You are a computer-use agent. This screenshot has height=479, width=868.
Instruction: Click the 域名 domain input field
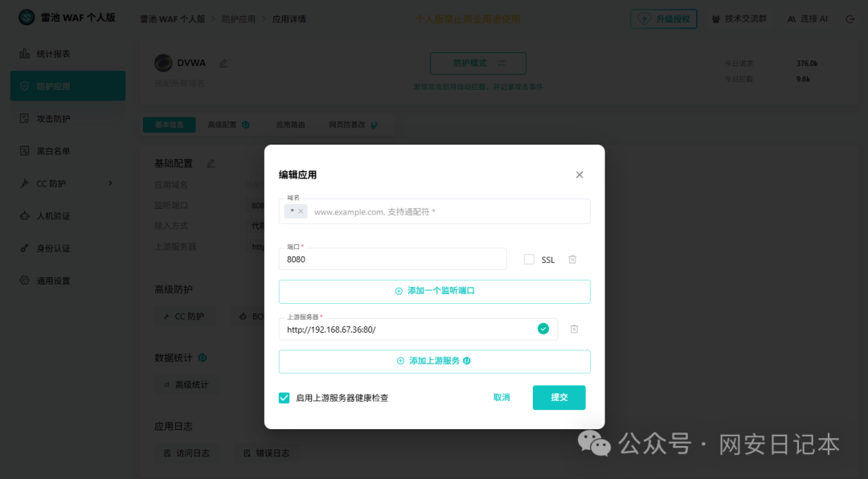point(434,211)
